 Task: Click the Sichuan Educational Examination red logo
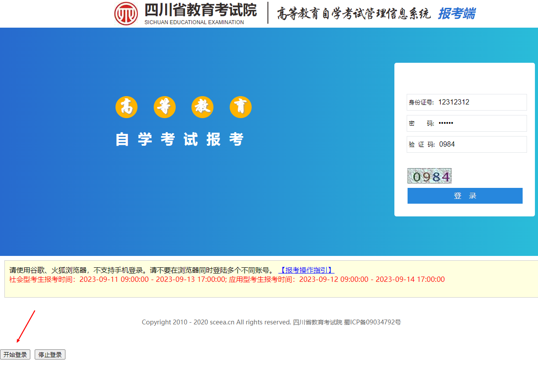[126, 13]
